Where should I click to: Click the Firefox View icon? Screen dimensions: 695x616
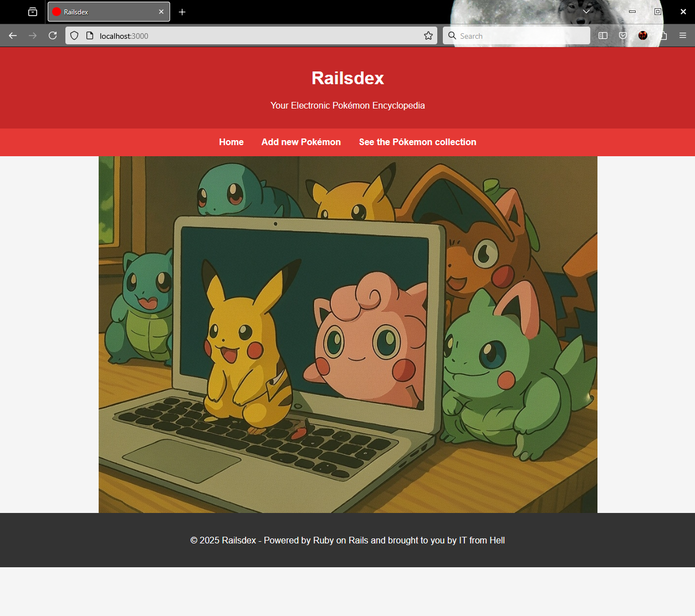coord(33,12)
